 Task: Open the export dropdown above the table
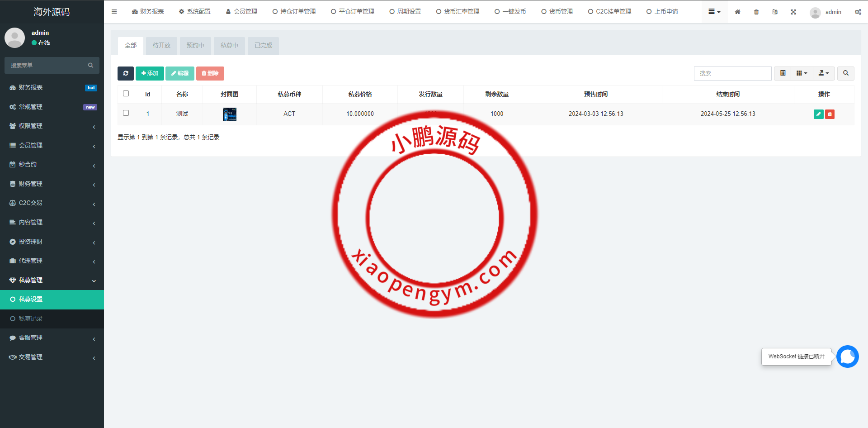click(x=824, y=73)
